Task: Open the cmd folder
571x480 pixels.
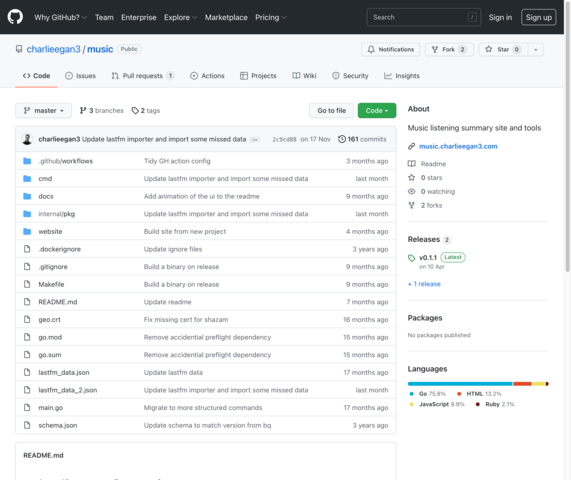Action: (45, 178)
